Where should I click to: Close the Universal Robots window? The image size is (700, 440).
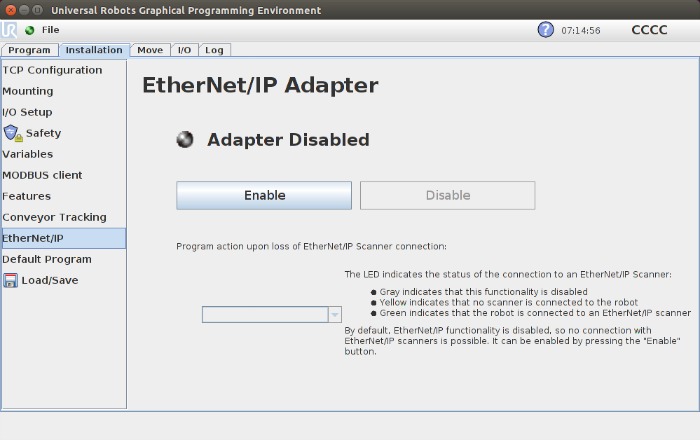tap(11, 10)
